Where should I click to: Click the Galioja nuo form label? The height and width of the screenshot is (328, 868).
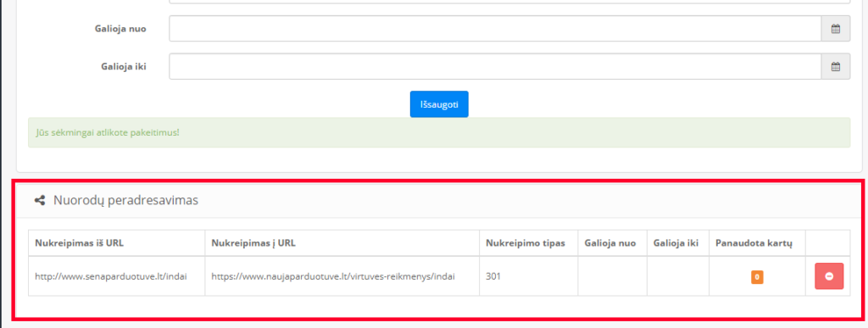point(120,29)
